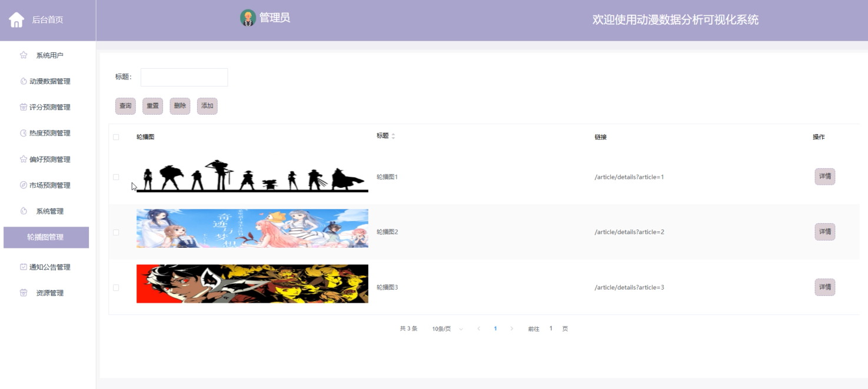Open 后台首页 in the sidebar
The image size is (868, 389).
pos(48,19)
